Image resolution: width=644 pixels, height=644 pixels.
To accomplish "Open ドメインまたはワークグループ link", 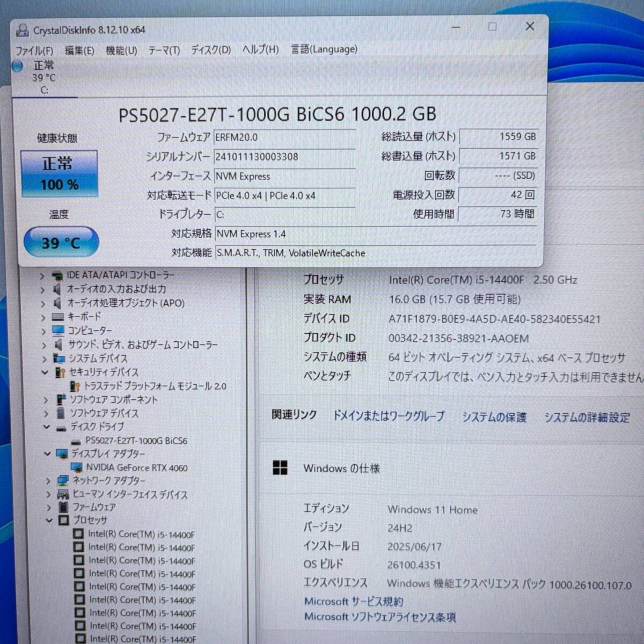I will pyautogui.click(x=389, y=416).
